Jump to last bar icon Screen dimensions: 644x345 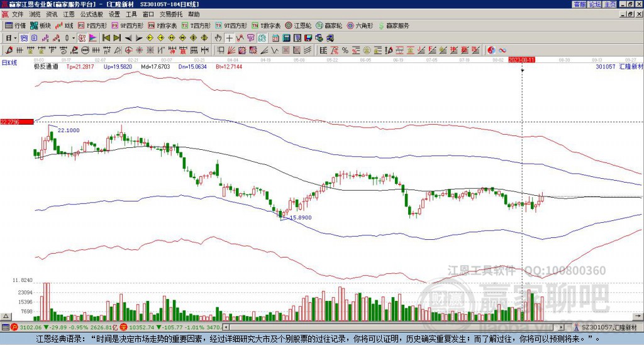pyautogui.click(x=117, y=38)
